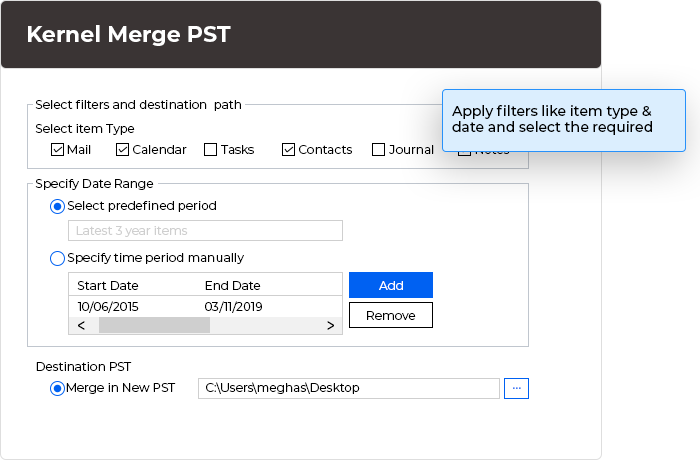Viewport: 700px width, 460px height.
Task: Click the left scroll arrow in date table
Action: coord(81,326)
